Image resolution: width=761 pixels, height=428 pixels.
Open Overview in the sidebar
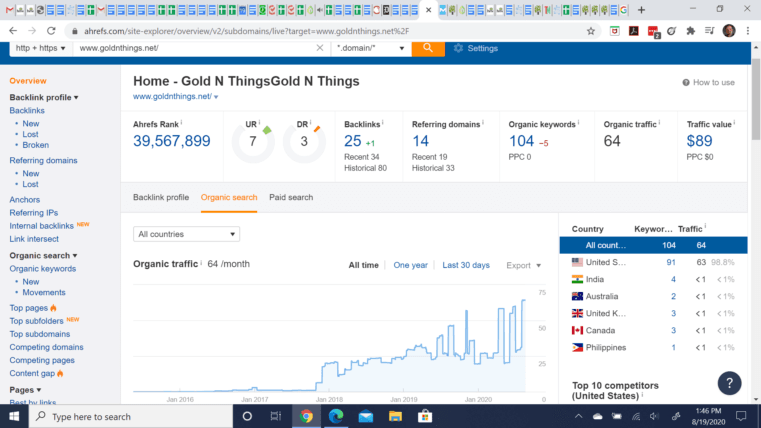(28, 81)
